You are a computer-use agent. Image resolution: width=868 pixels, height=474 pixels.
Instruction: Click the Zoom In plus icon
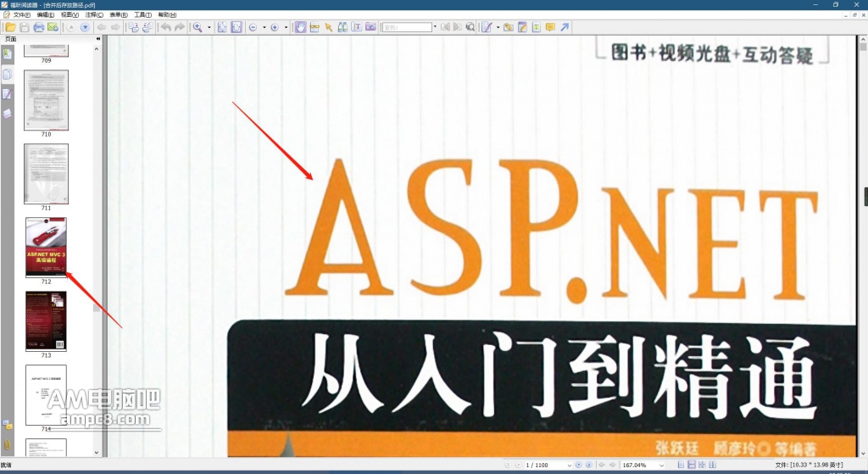click(x=275, y=27)
